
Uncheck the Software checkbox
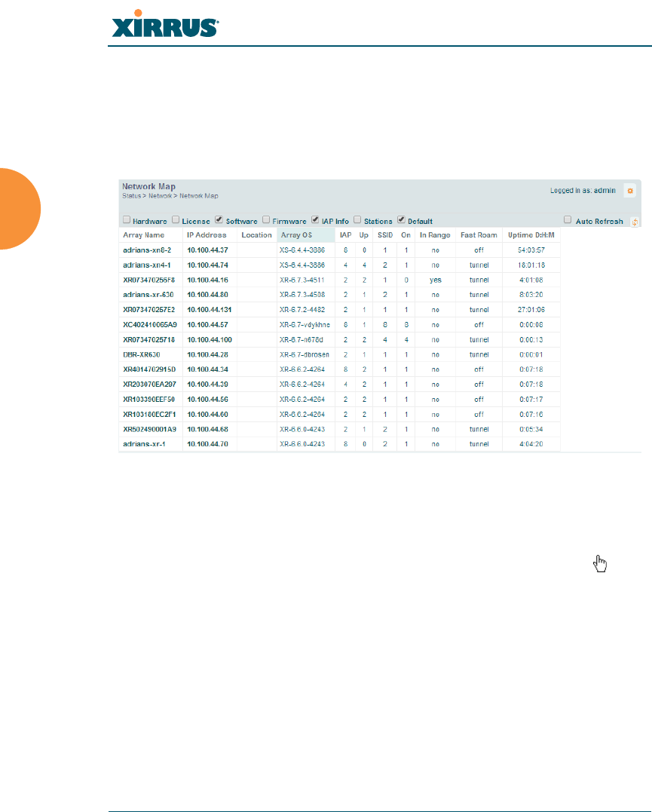(219, 219)
